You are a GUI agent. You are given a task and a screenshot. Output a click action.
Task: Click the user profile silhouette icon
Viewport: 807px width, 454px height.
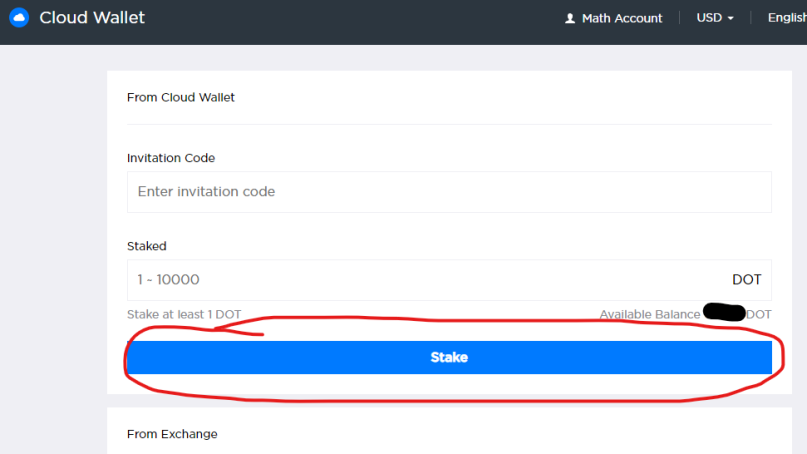point(570,19)
